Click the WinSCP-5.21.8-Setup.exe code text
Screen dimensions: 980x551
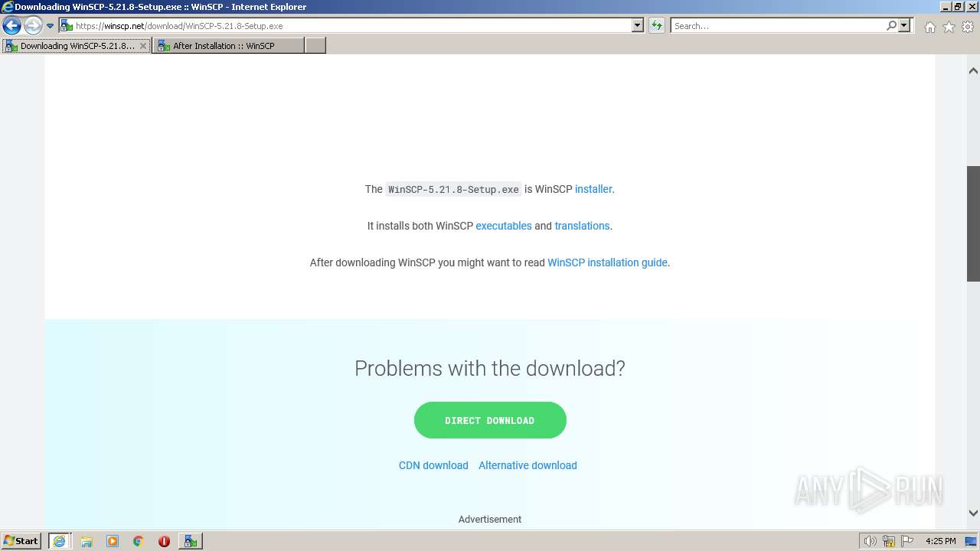tap(453, 189)
